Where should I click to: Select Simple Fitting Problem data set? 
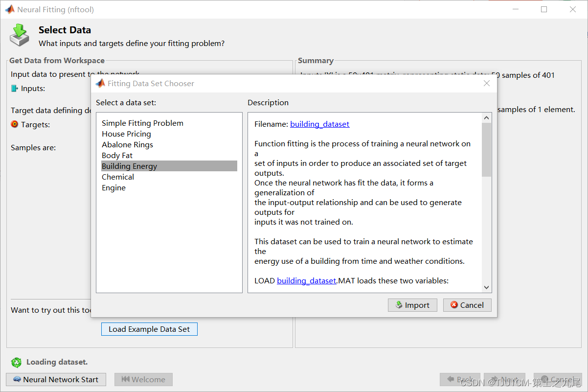(169, 123)
